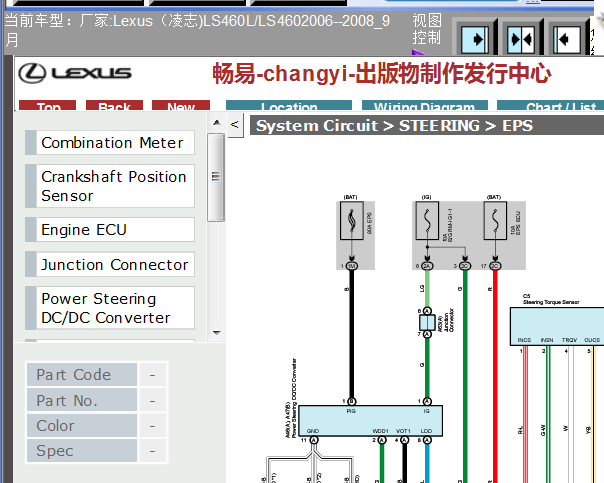Click the Part Code label

(82, 374)
